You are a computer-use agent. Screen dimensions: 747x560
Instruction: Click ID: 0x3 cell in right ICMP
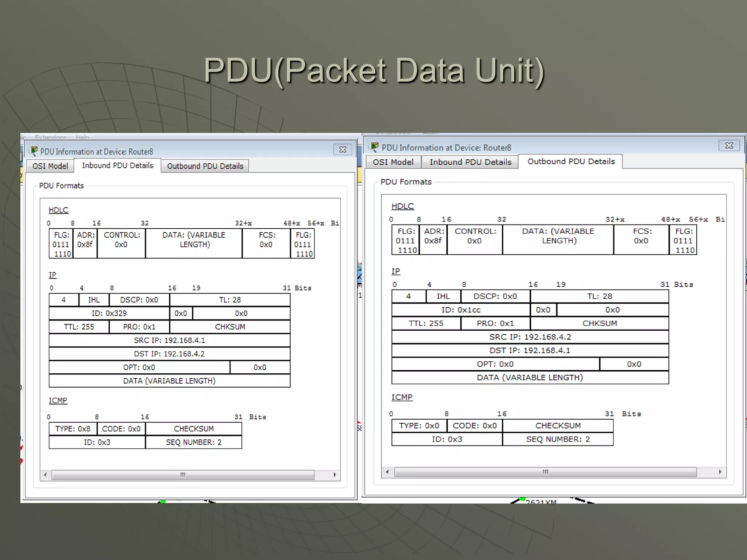[x=447, y=439]
